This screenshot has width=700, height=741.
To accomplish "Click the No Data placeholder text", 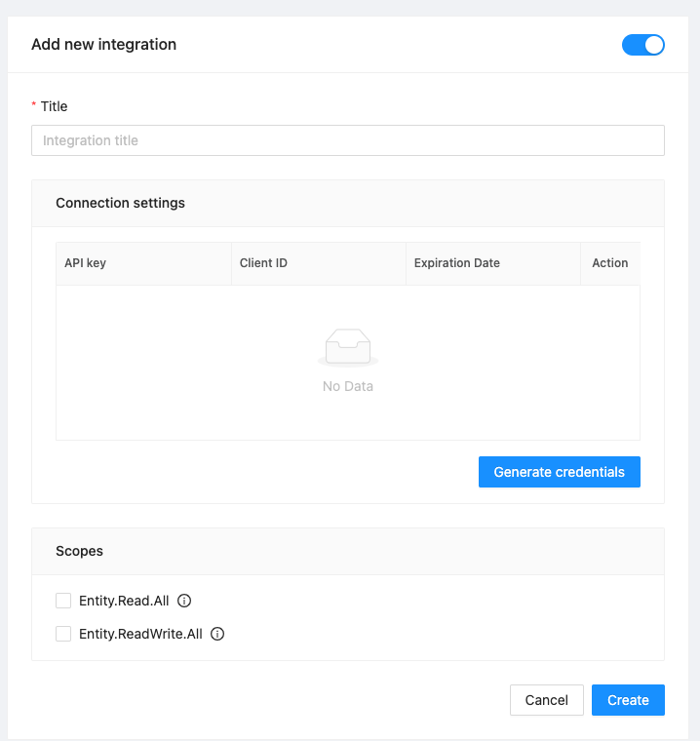I will click(x=348, y=386).
